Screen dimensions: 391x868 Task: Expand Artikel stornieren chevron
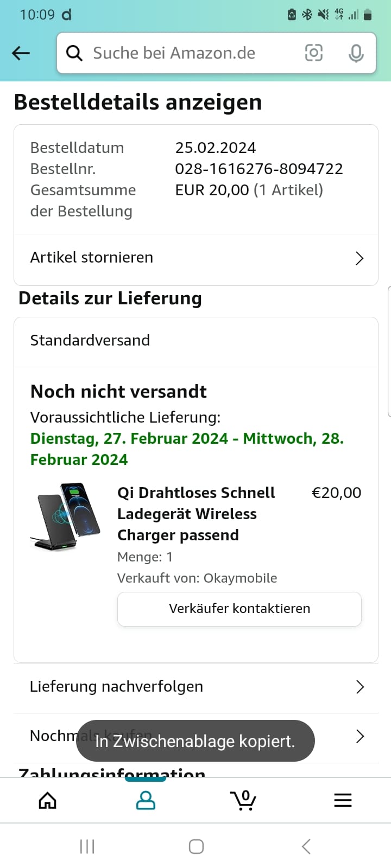[359, 258]
